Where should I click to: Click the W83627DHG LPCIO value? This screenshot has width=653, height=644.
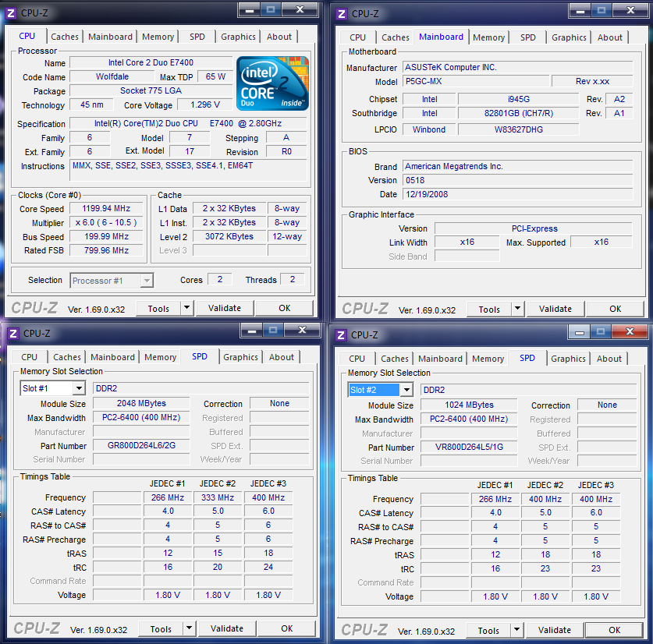coord(519,129)
